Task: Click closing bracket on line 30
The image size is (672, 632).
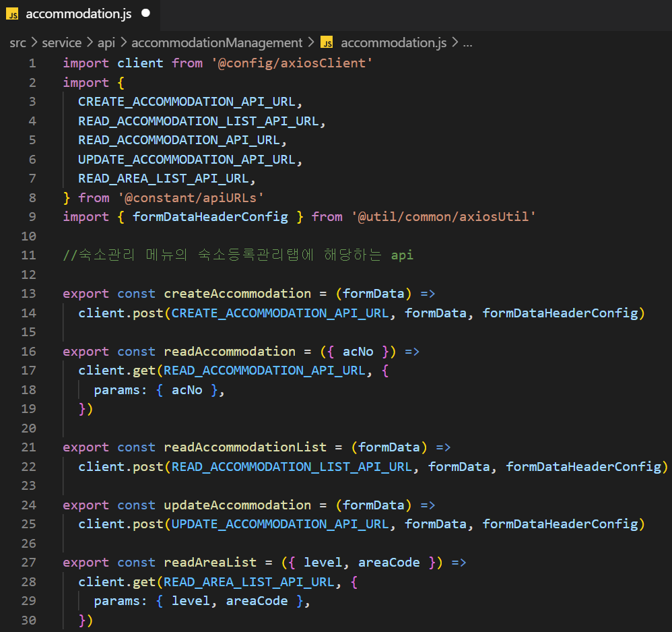Action: click(86, 621)
